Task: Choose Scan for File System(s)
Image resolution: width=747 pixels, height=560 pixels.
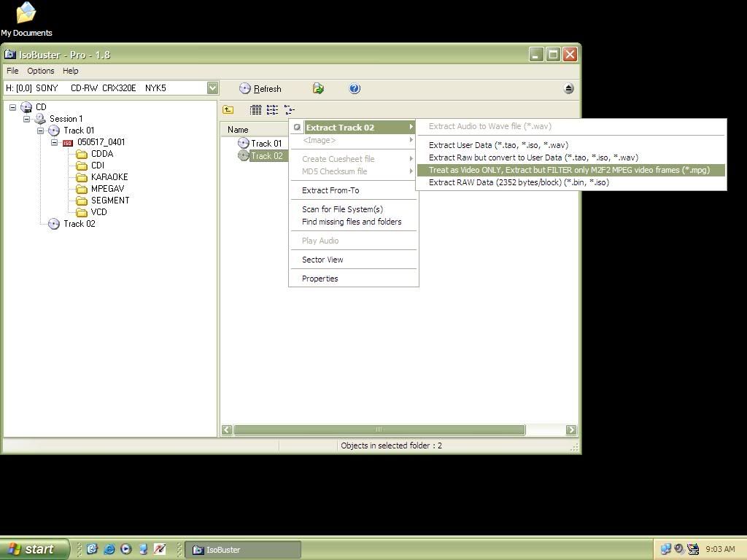Action: [x=354, y=209]
